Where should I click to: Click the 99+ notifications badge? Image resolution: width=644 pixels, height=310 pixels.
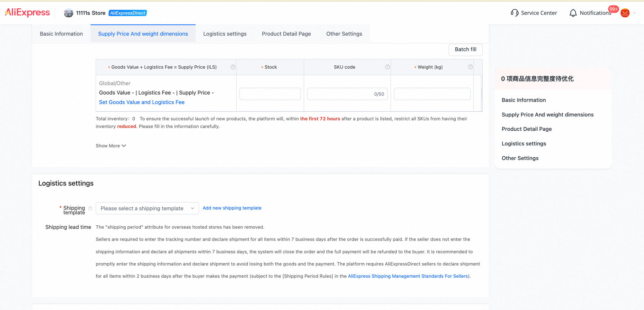613,9
